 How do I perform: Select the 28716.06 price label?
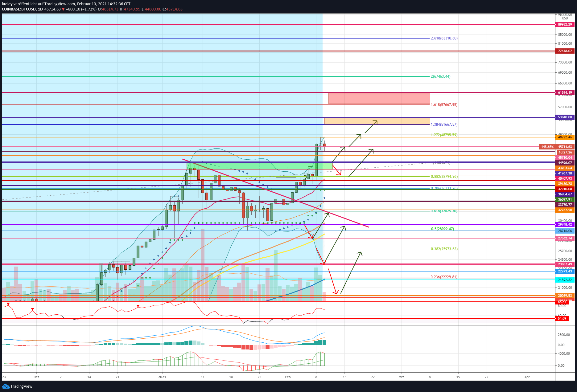[565, 231]
